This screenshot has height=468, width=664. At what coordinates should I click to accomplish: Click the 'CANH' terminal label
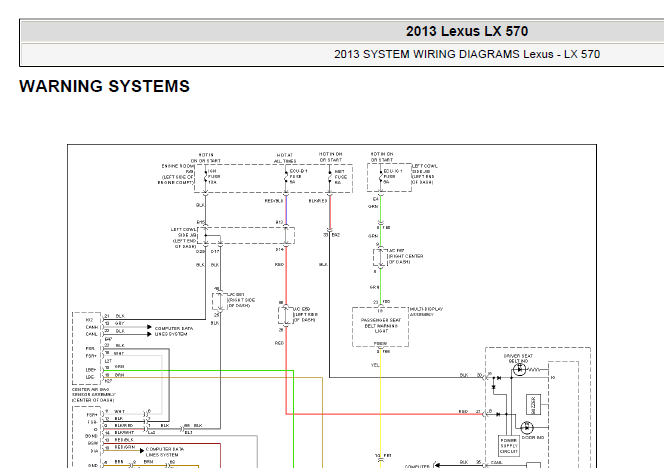(91, 327)
